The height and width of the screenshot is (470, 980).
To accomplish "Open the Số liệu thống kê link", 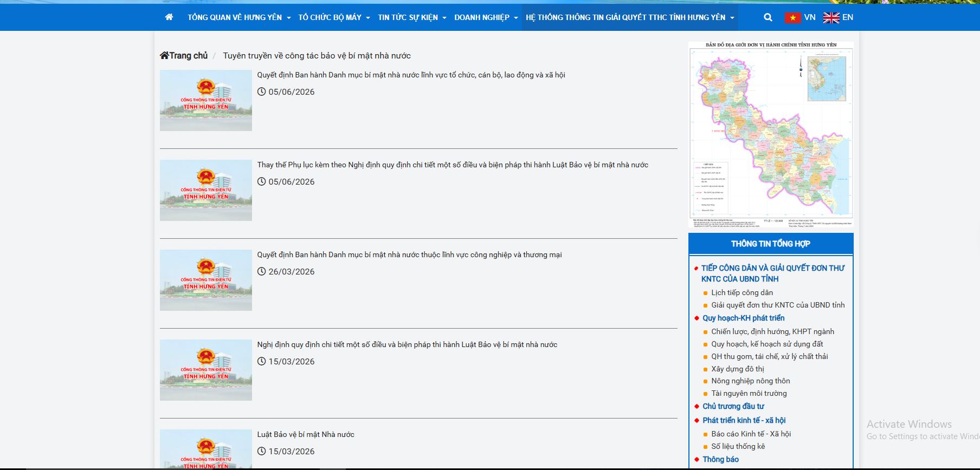I will pos(738,446).
